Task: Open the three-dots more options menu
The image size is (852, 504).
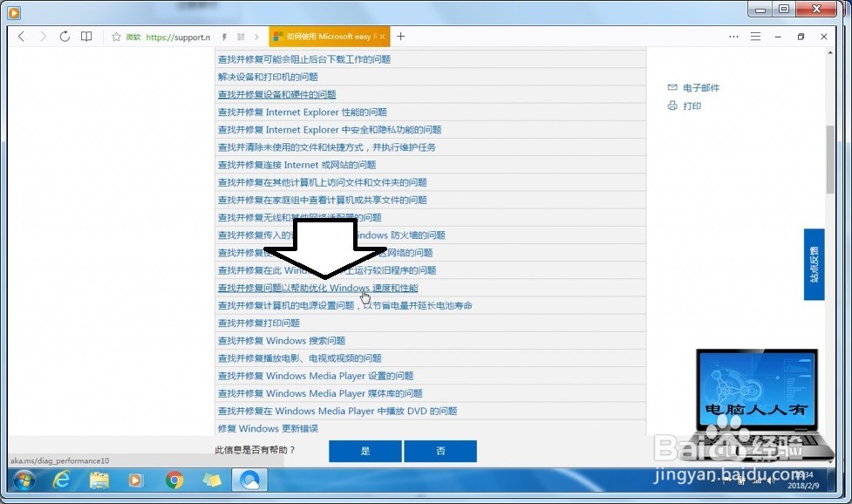Action: pos(733,37)
